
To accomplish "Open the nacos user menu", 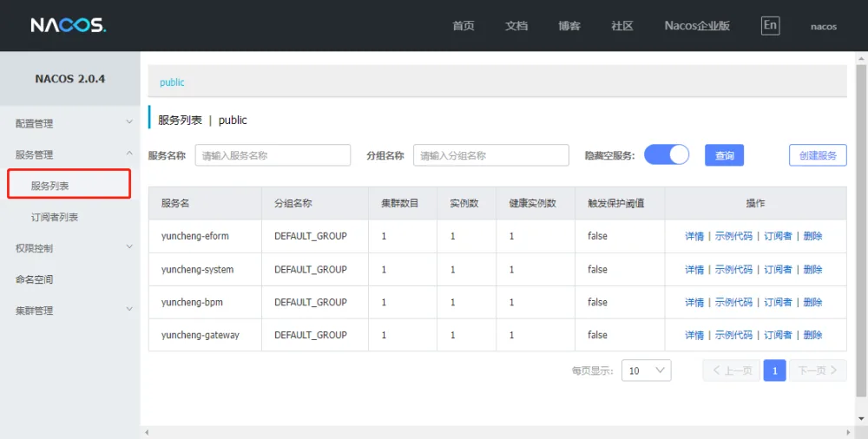I will click(x=824, y=27).
